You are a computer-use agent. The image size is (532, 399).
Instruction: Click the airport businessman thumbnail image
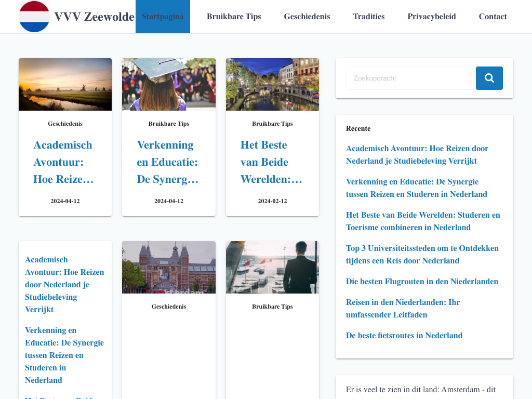pyautogui.click(x=272, y=267)
